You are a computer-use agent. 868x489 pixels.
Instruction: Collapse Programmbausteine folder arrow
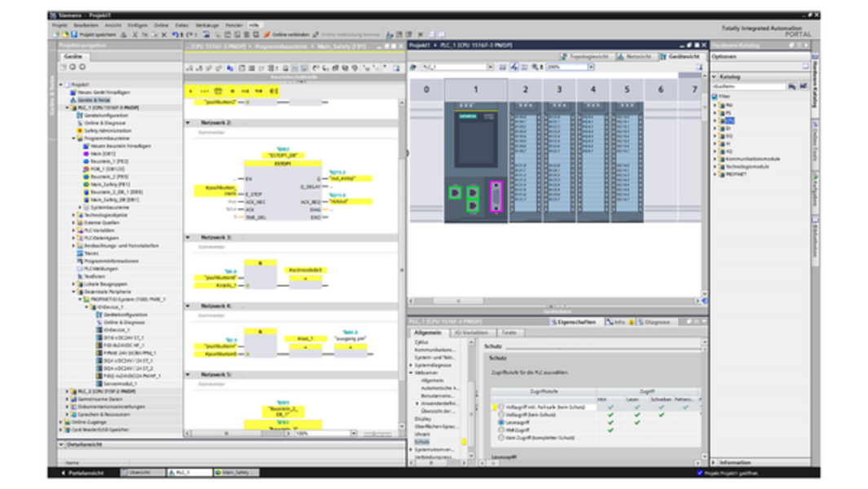click(x=73, y=139)
